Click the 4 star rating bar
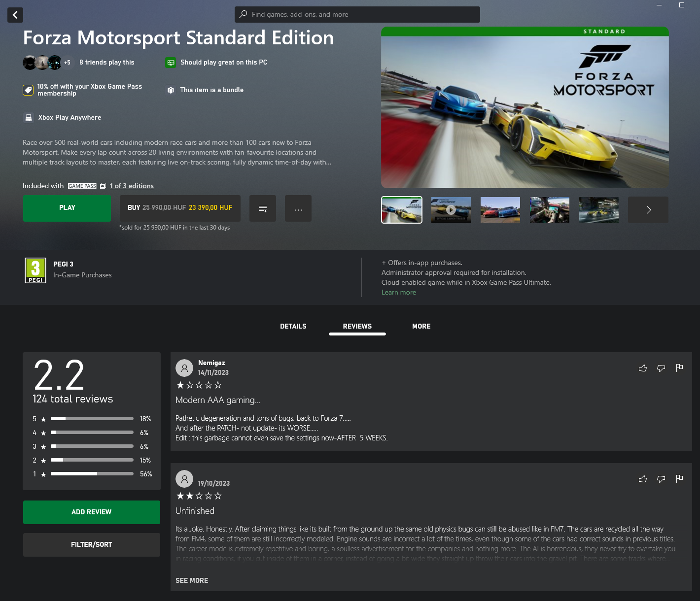 92,433
